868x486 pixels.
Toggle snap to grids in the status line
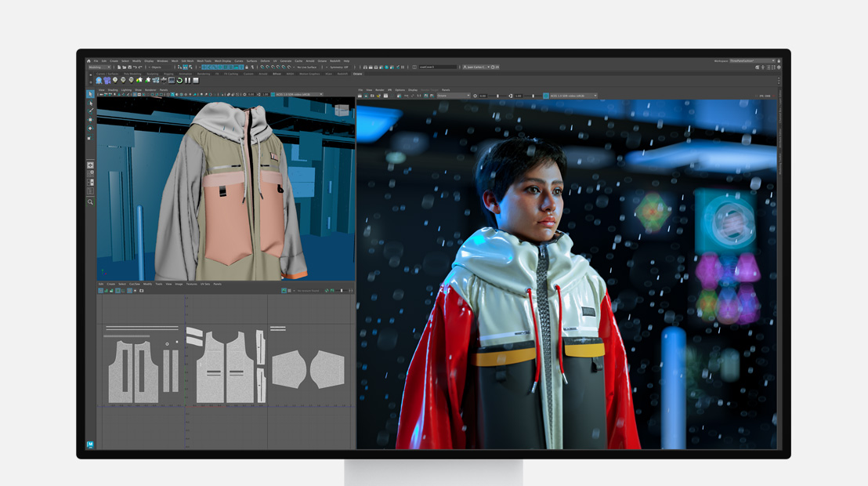[204, 68]
